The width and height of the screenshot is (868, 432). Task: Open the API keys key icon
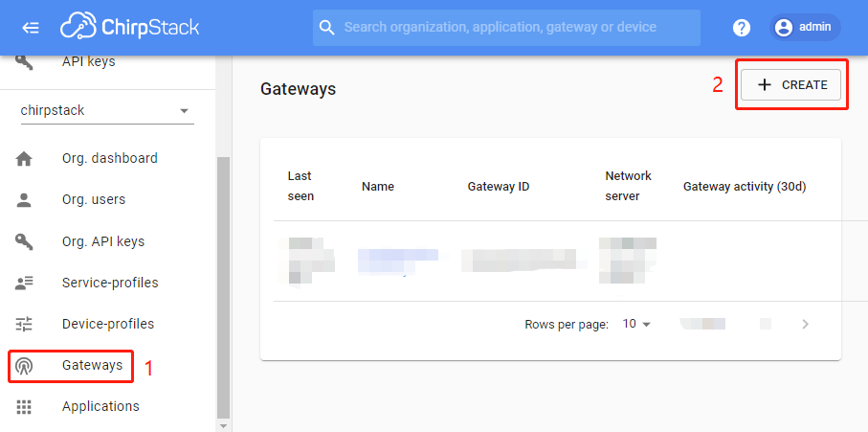click(24, 61)
